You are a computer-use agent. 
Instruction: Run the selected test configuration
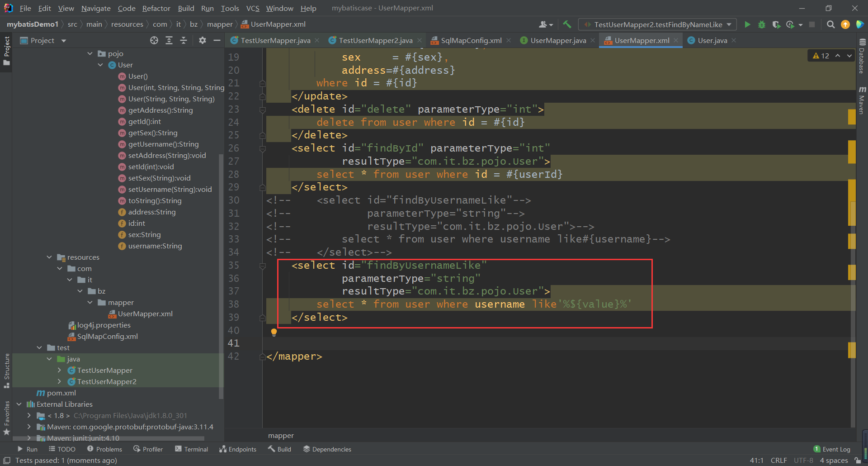[x=747, y=24]
